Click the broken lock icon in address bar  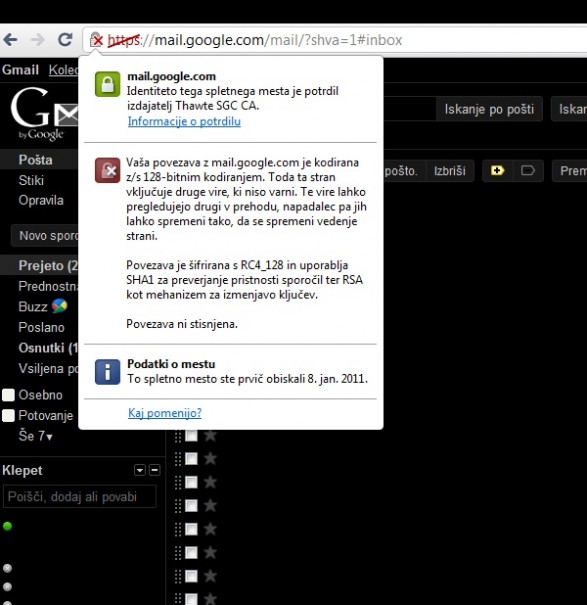[96, 39]
